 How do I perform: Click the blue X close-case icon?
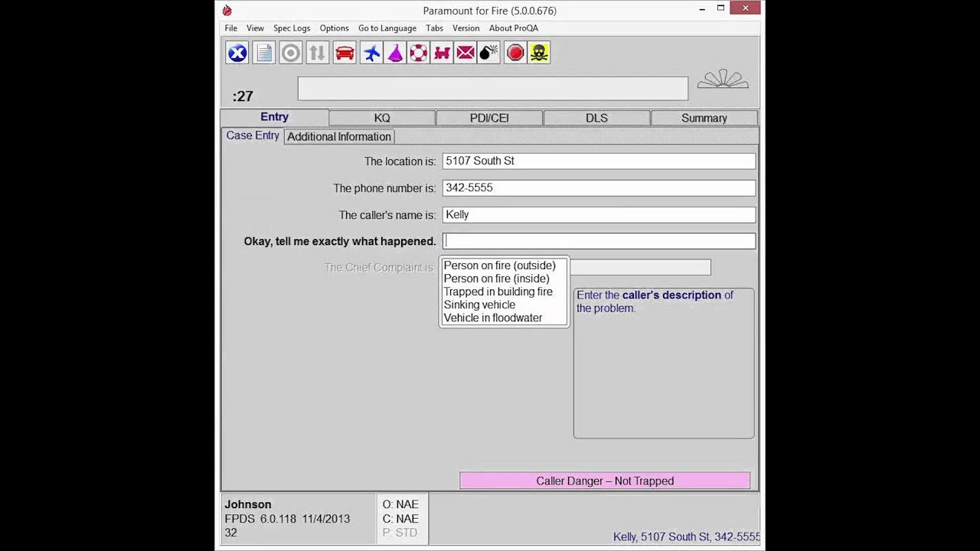point(237,53)
